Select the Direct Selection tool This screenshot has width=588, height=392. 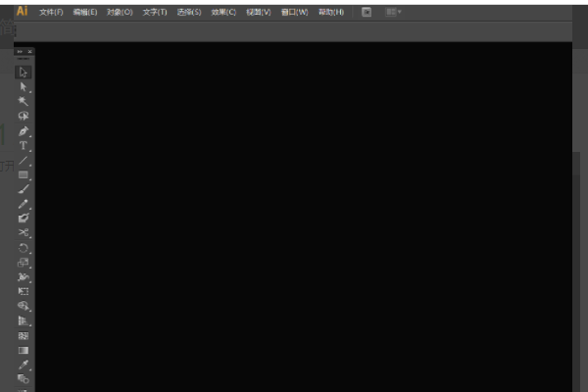[x=24, y=86]
